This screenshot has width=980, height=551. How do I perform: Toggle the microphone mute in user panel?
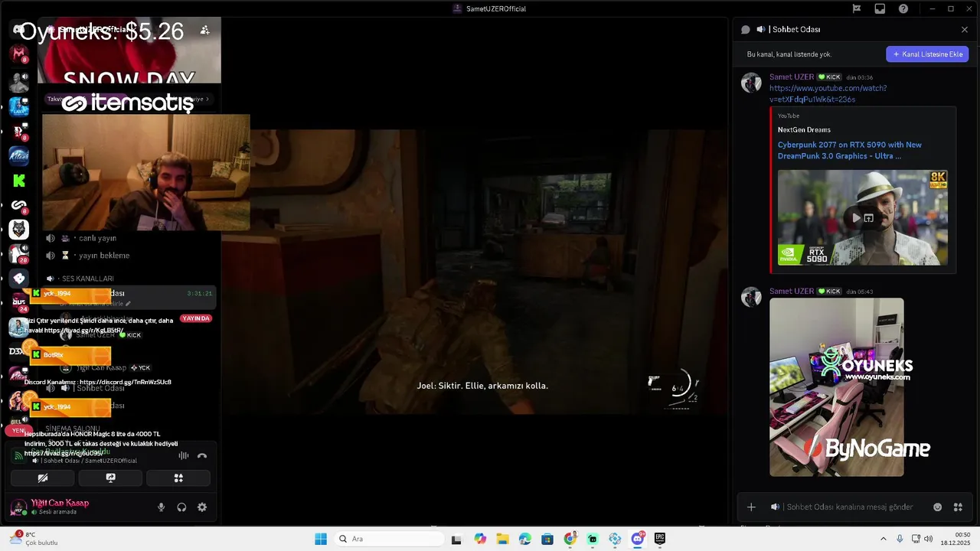(161, 507)
